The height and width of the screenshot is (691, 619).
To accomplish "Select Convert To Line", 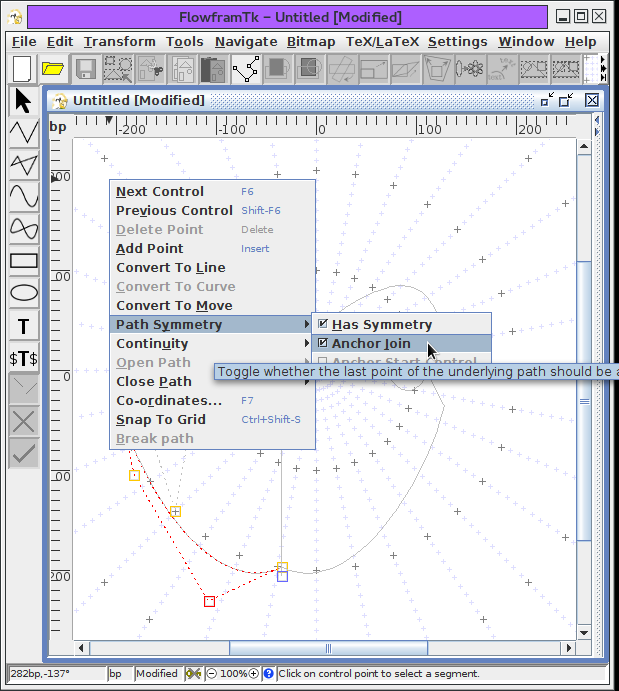I will coord(213,267).
